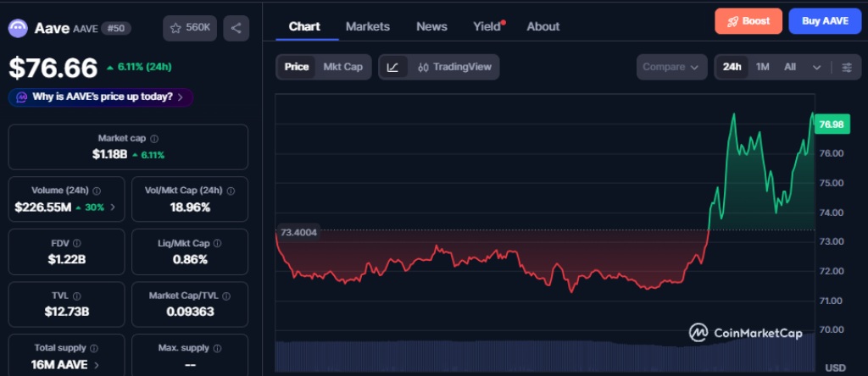Click the AAVE ticker symbol text
Viewport: 868px width, 376px height.
86,28
